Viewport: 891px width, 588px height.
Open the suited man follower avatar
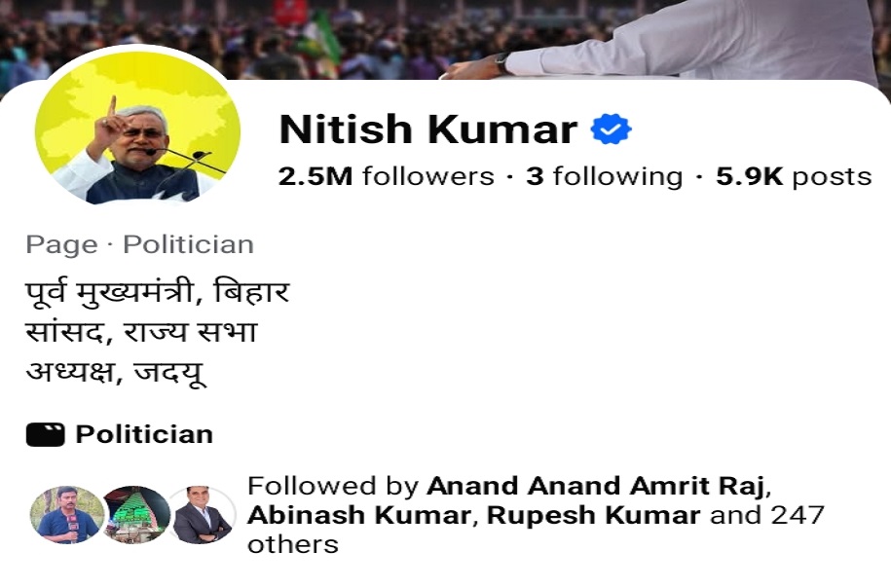[x=203, y=515]
